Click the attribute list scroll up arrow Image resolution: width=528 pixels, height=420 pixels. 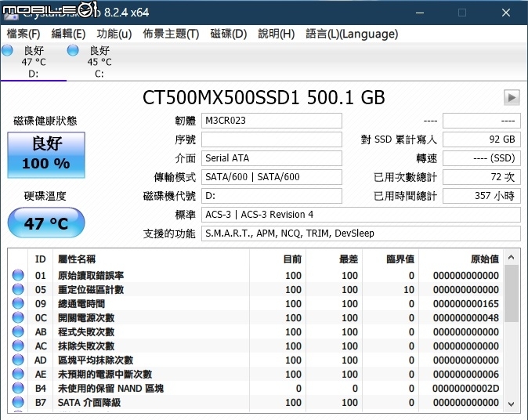click(512, 257)
